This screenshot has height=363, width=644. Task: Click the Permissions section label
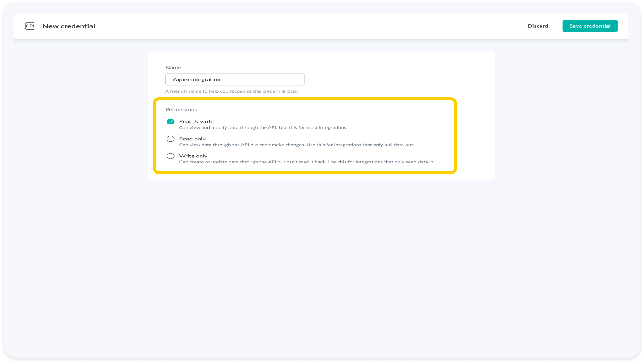[181, 109]
